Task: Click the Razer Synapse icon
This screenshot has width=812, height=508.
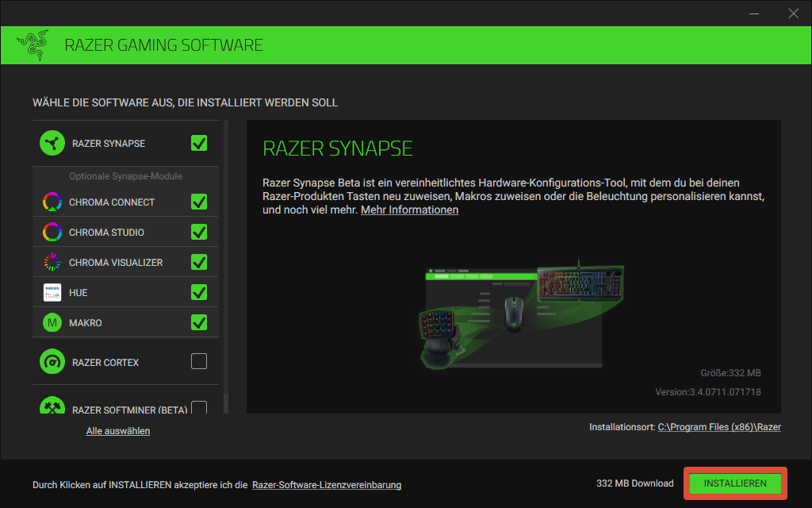Action: [x=52, y=143]
